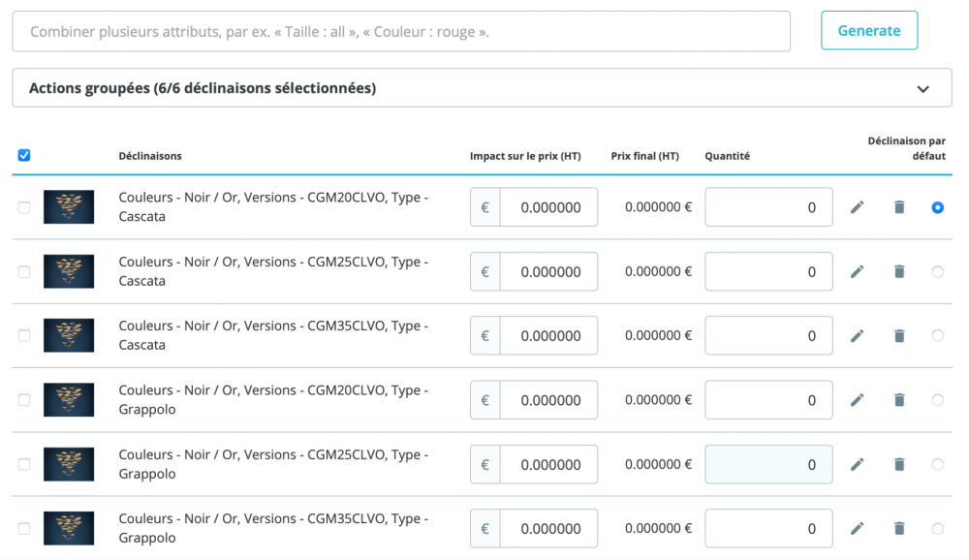
Task: Click quantity field for CGM35CLVO Cascata
Action: click(x=768, y=335)
